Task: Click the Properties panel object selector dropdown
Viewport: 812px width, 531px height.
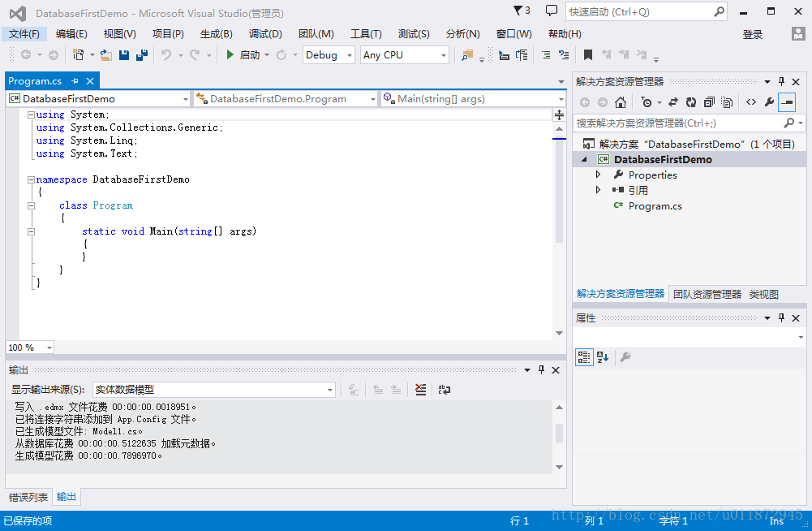Action: [690, 337]
